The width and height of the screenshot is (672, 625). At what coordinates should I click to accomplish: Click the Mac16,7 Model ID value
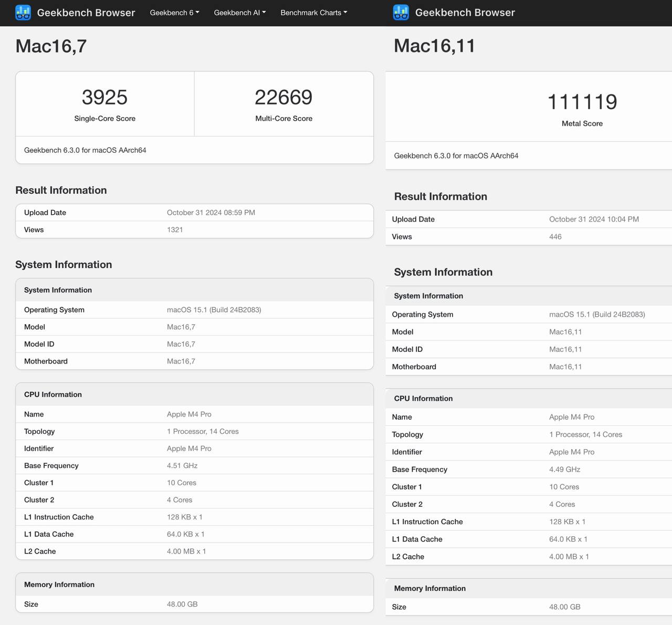tap(181, 345)
